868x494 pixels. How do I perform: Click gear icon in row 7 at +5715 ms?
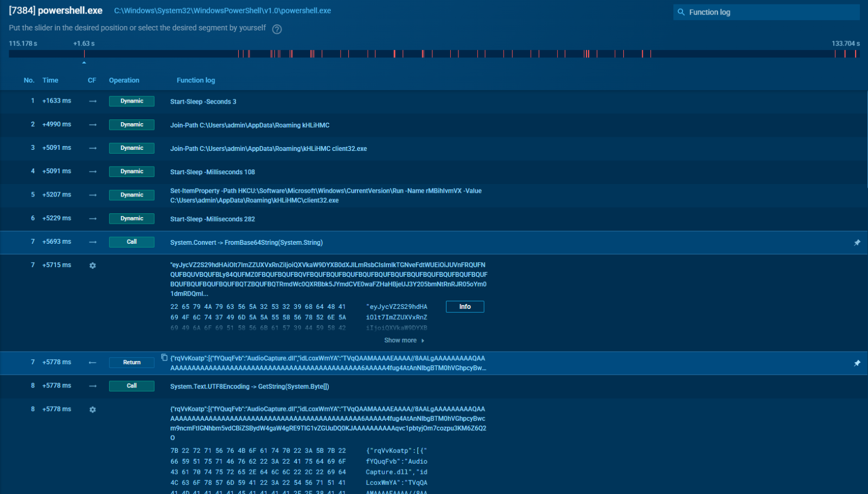click(x=93, y=265)
